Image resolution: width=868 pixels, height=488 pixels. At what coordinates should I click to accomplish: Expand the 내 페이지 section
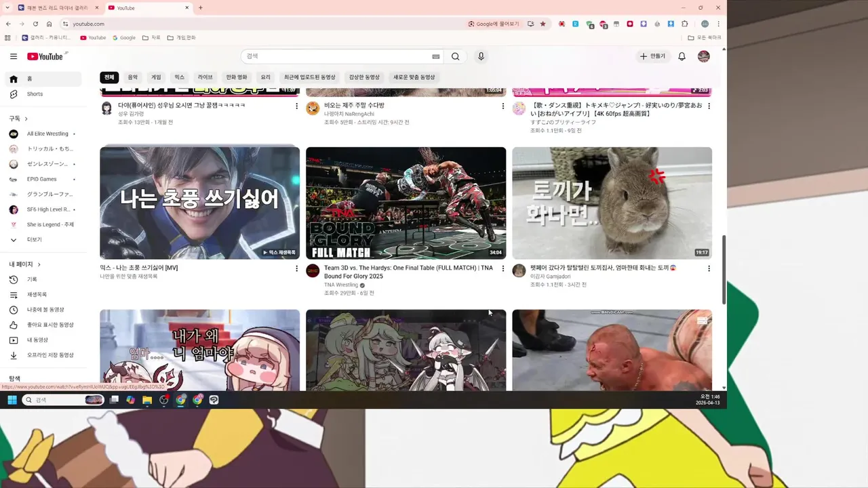[x=25, y=264]
